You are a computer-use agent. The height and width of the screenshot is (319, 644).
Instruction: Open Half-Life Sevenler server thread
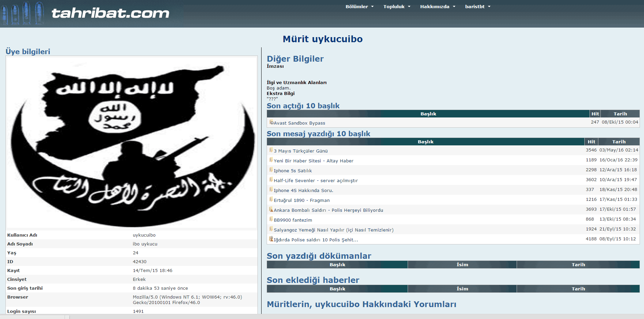(x=316, y=181)
